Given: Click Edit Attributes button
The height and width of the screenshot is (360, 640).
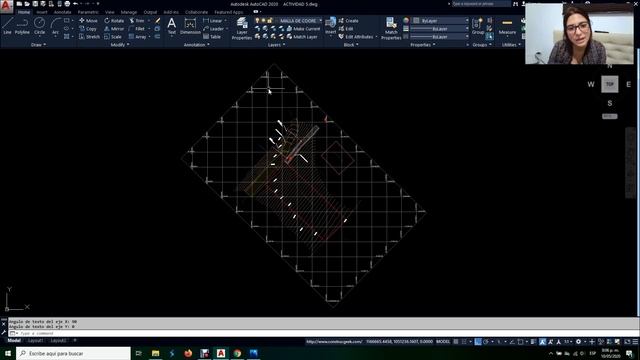Looking at the screenshot, I should coord(356,37).
